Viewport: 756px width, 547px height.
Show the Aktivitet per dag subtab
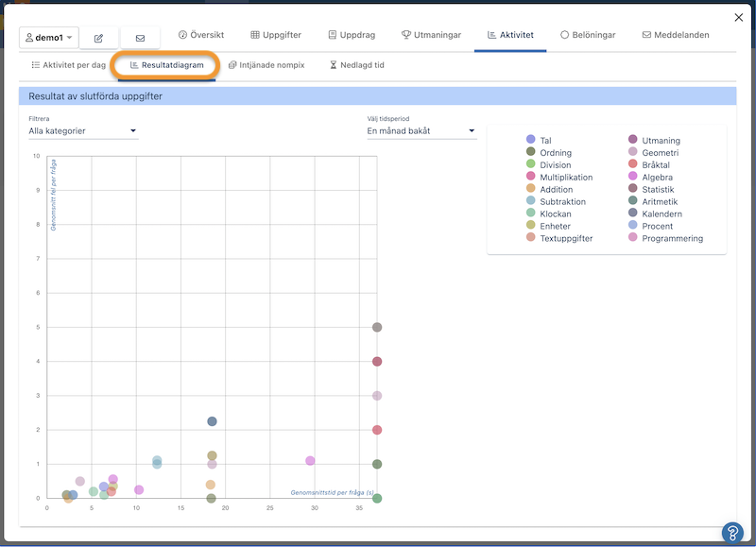point(68,65)
